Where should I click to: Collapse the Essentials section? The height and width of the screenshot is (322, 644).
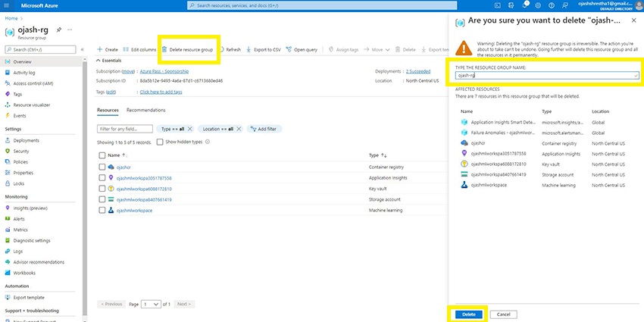point(109,61)
